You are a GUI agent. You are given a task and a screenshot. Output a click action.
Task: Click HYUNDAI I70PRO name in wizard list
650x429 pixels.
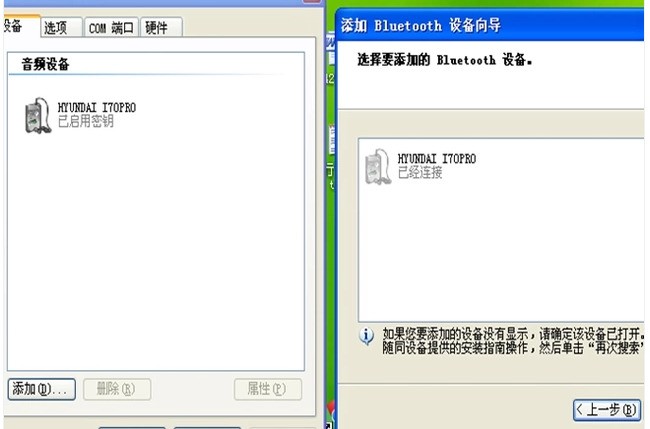[437, 159]
